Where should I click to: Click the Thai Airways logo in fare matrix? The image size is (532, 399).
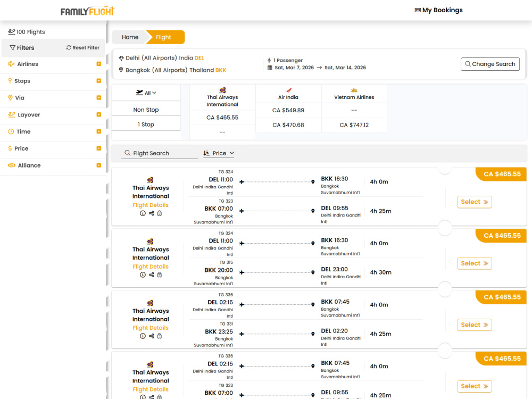[222, 90]
